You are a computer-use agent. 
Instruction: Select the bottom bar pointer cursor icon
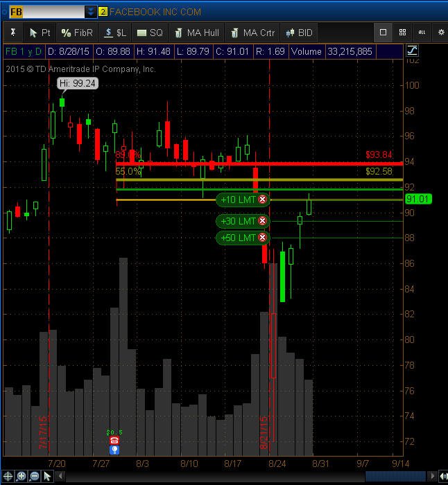pos(48,477)
